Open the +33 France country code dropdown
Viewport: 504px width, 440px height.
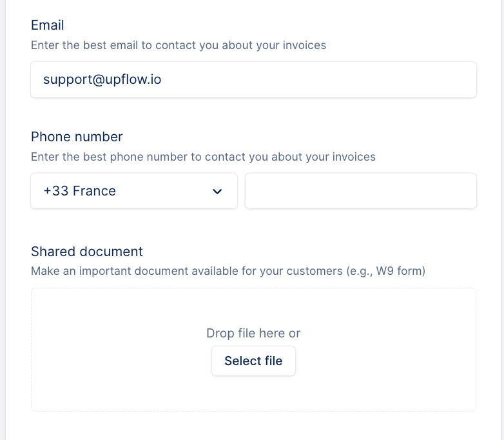click(133, 191)
